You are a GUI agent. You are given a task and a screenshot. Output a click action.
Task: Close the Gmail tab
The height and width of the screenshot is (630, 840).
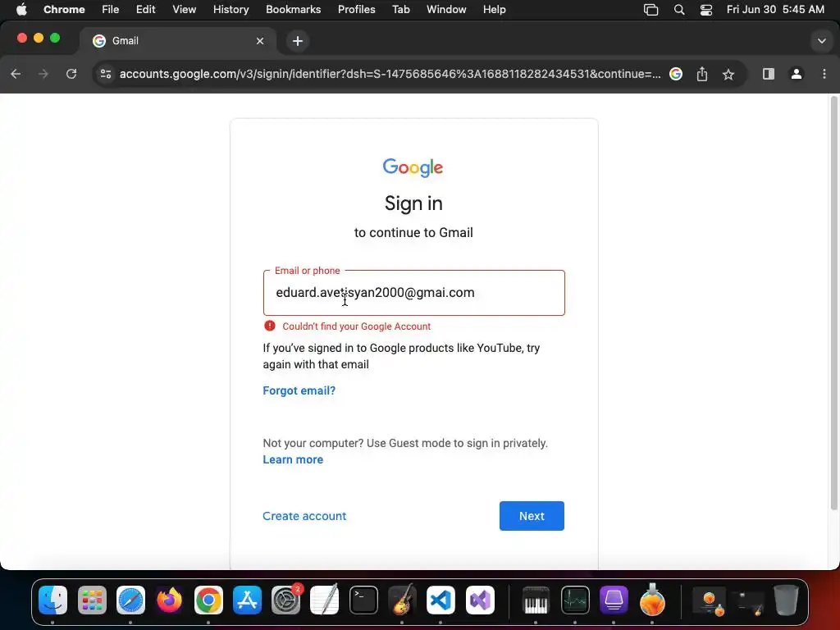[x=260, y=41]
